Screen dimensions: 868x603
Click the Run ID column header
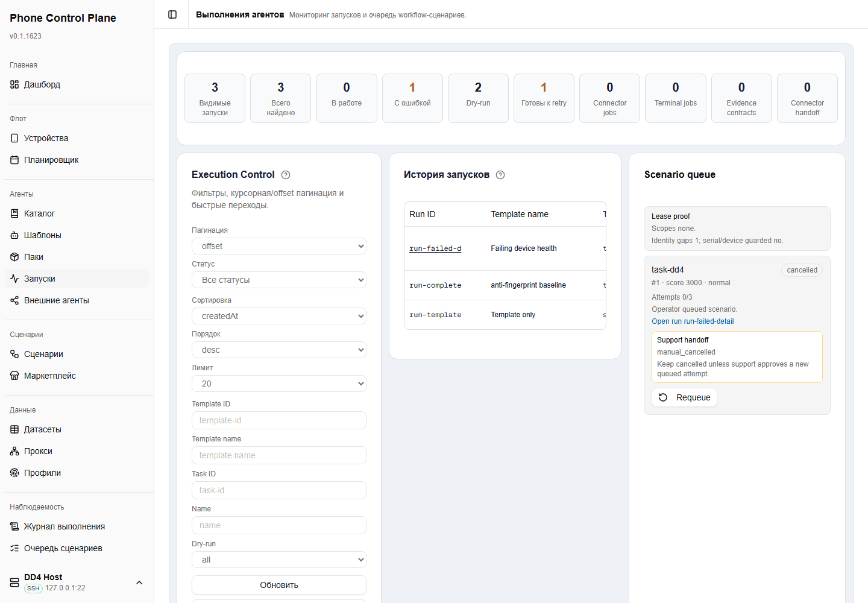pos(422,214)
